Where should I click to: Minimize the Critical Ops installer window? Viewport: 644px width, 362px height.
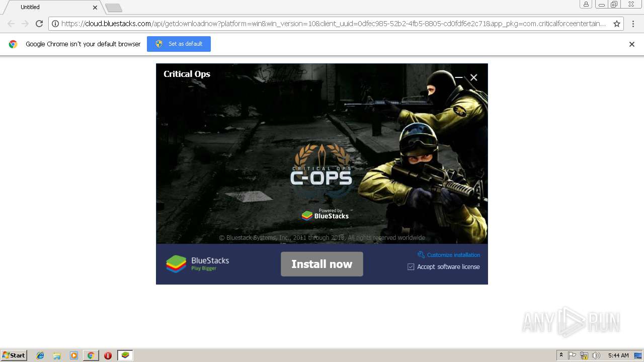458,77
